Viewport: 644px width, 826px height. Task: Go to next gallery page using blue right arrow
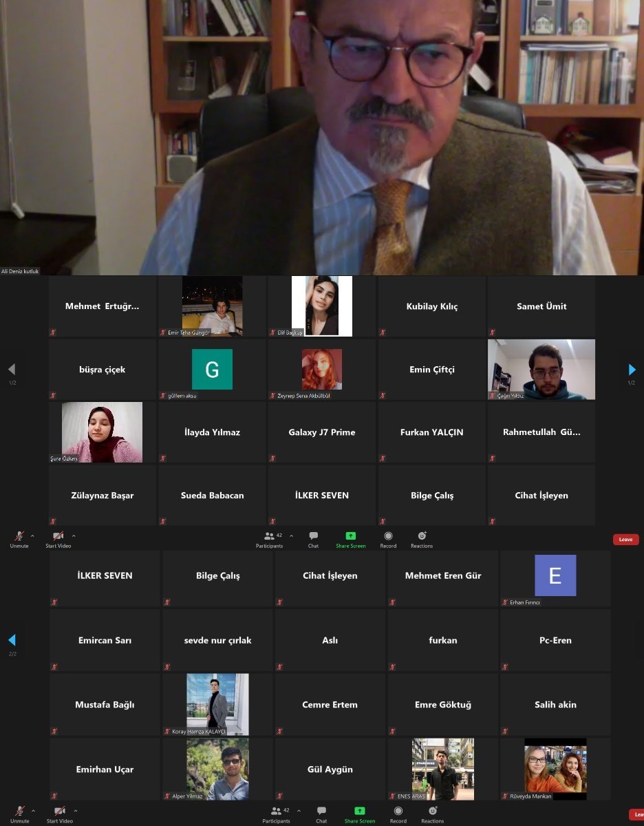click(632, 370)
